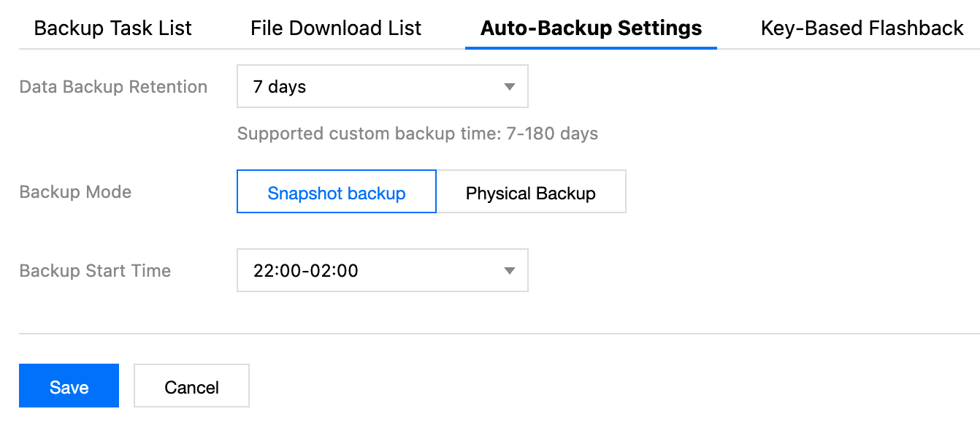Save the auto-backup settings
This screenshot has width=980, height=425.
69,386
